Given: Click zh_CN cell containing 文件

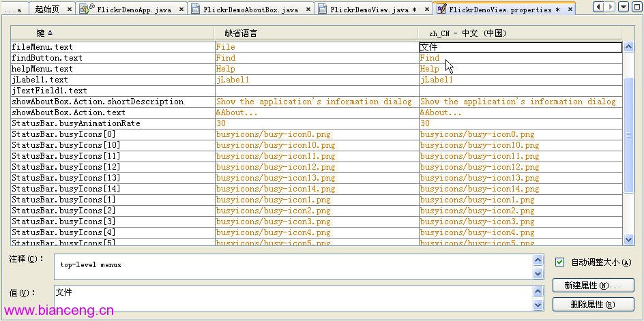Looking at the screenshot, I should coord(520,47).
